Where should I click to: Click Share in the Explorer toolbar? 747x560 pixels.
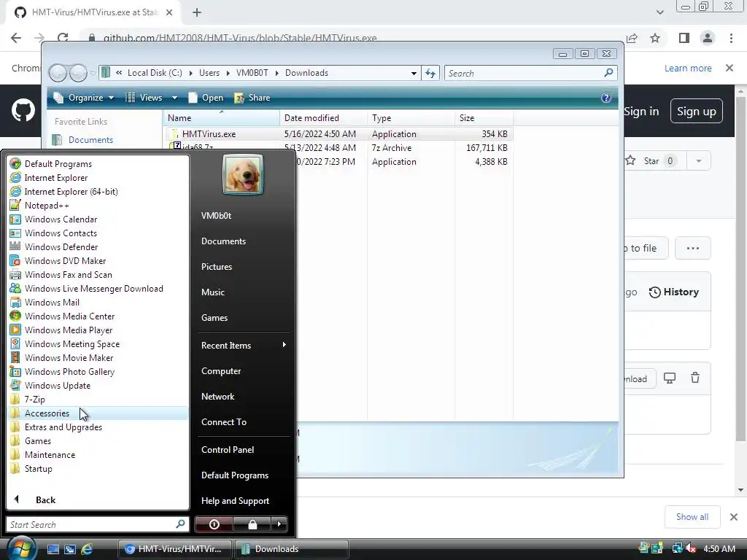(x=252, y=98)
